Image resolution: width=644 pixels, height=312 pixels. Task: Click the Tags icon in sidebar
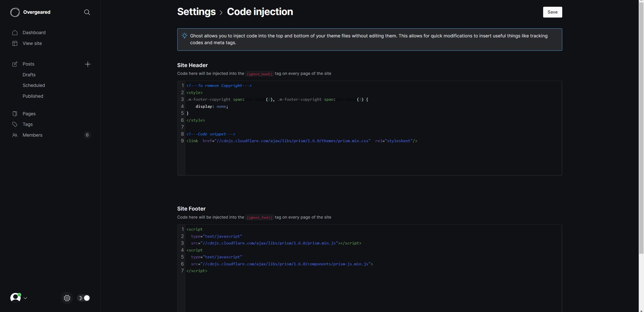pyautogui.click(x=15, y=124)
